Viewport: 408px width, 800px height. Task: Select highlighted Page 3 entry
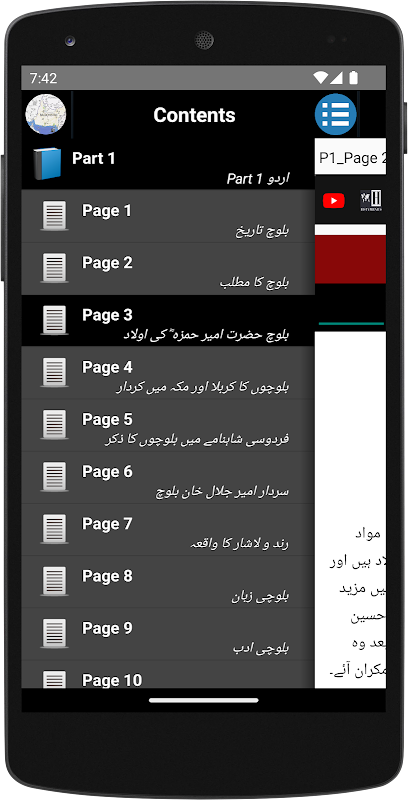pyautogui.click(x=168, y=321)
